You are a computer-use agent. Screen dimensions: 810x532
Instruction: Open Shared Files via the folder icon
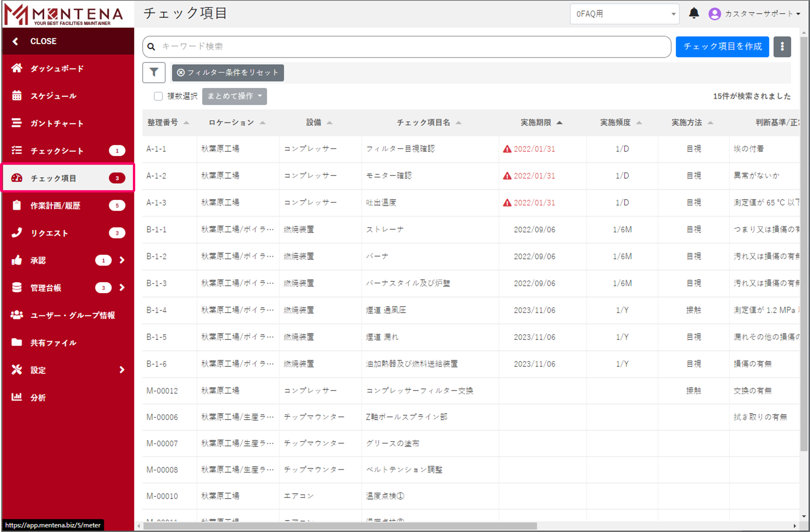pos(16,343)
